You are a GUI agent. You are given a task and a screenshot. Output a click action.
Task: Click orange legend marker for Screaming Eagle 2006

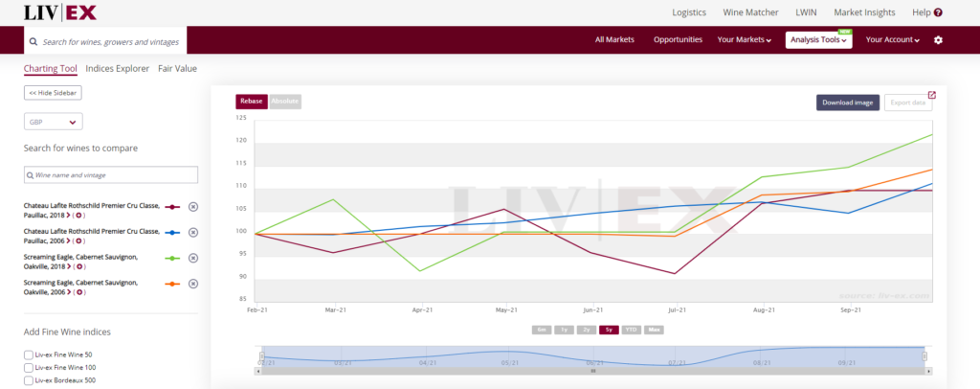click(x=172, y=284)
